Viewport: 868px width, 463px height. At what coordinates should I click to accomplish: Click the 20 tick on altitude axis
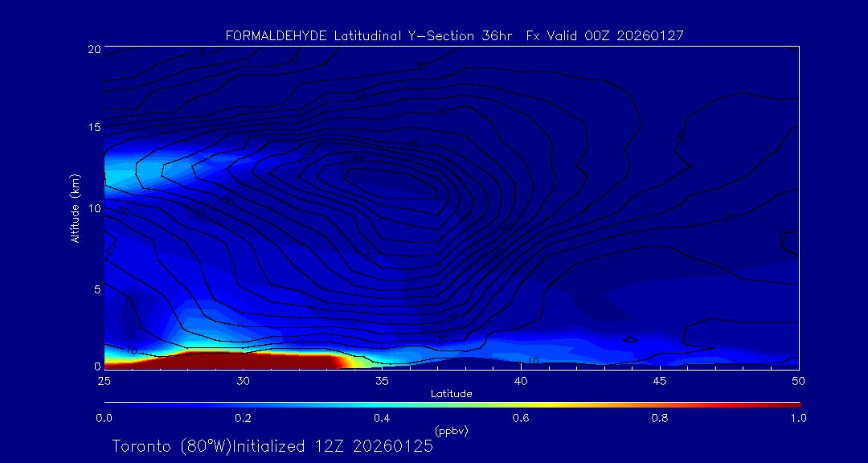tap(92, 49)
